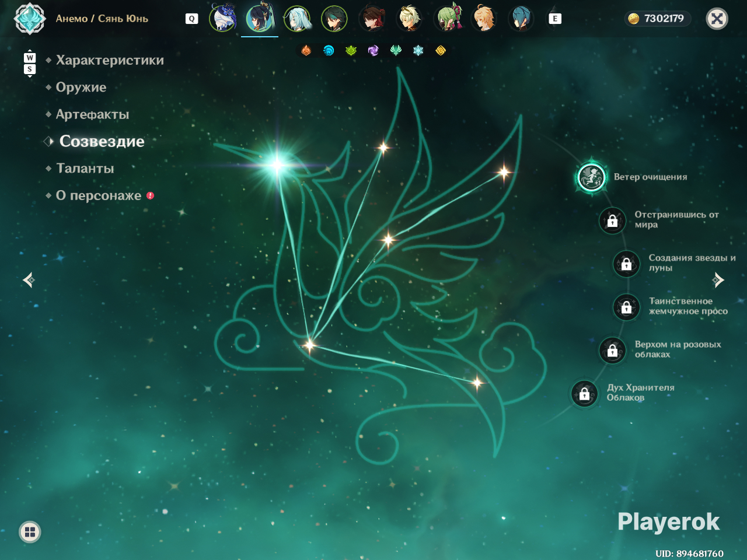The width and height of the screenshot is (747, 560).
Task: Open locked constellation Дух Хранителя Облаков
Action: click(x=584, y=394)
